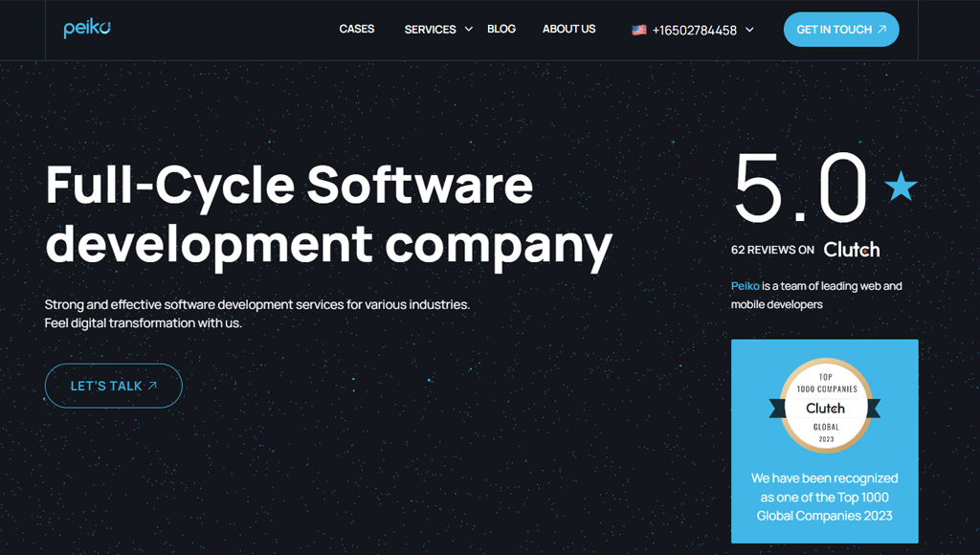Click the blue star rating icon
The image size is (980, 555).
901,187
